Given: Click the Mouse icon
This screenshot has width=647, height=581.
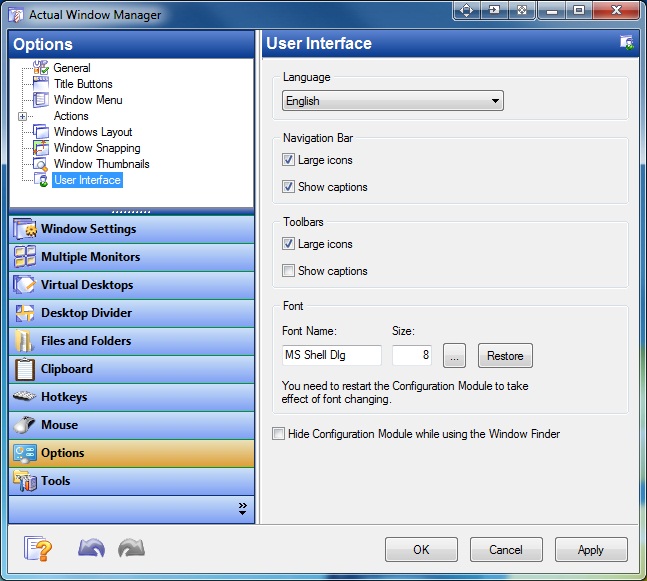Looking at the screenshot, I should point(24,425).
